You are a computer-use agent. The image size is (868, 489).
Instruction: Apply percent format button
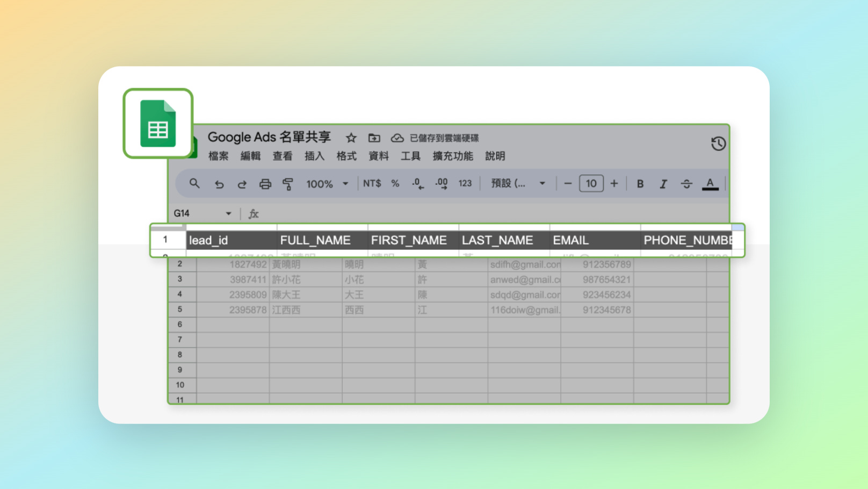[395, 184]
